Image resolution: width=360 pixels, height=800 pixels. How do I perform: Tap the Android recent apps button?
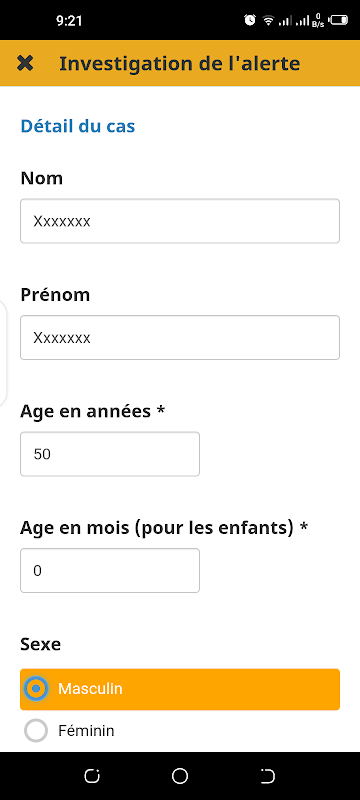point(92,776)
